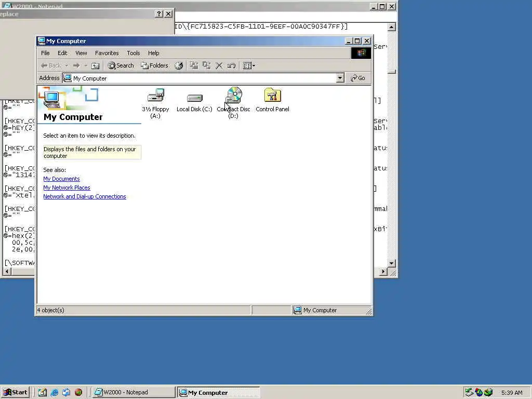Go up one folder level
The height and width of the screenshot is (399, 532).
pos(96,65)
